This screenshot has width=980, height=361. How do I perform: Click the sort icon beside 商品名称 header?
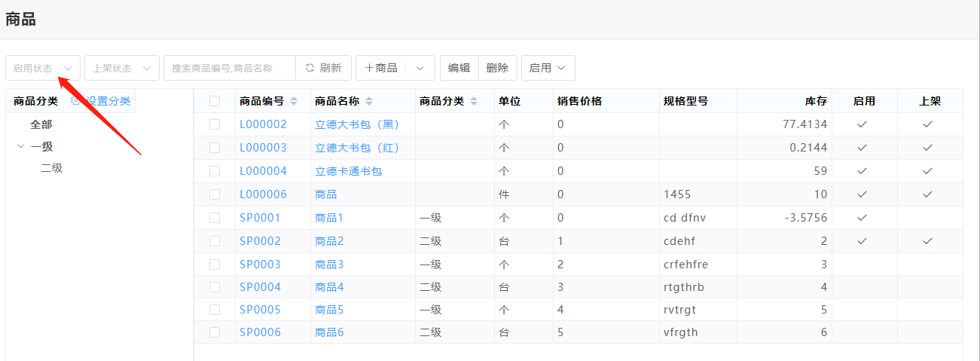pos(369,101)
